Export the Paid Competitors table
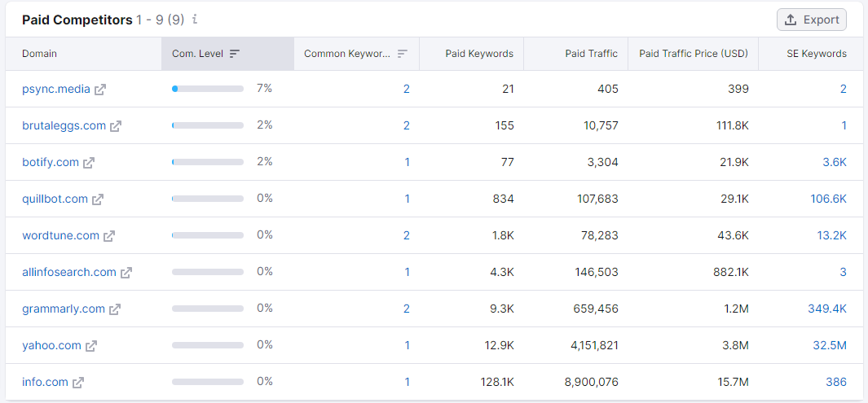Viewport: 868px width, 403px height. pos(812,20)
